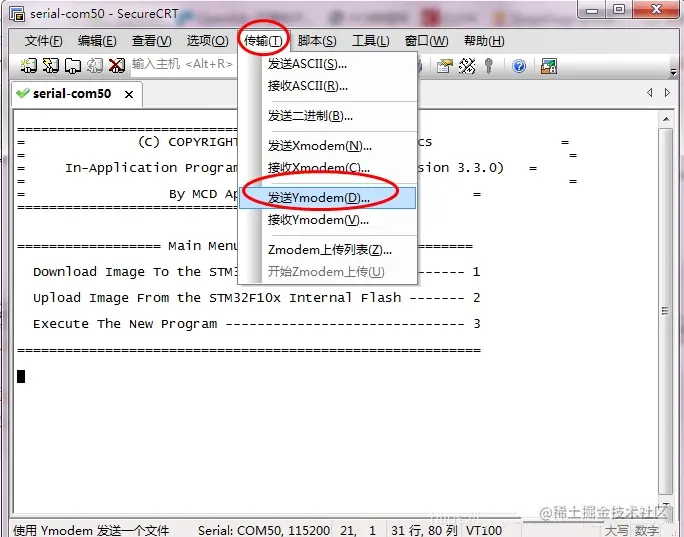
Task: Choose 接收Xmodem(C)... menu entry
Action: (x=328, y=168)
